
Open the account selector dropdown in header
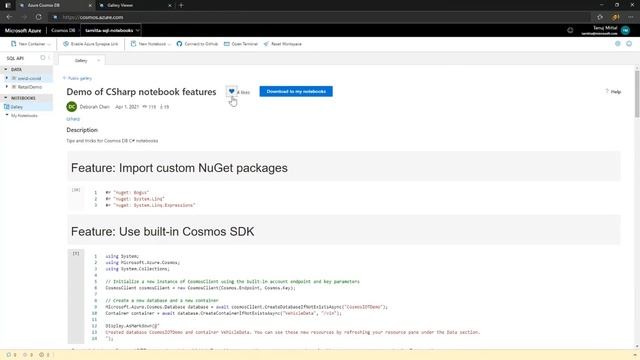click(112, 30)
